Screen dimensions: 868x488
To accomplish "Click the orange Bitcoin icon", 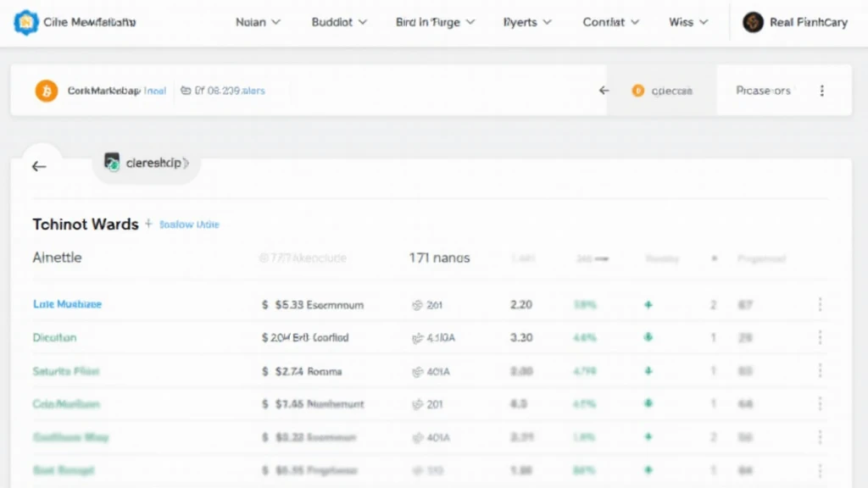I will (x=47, y=91).
